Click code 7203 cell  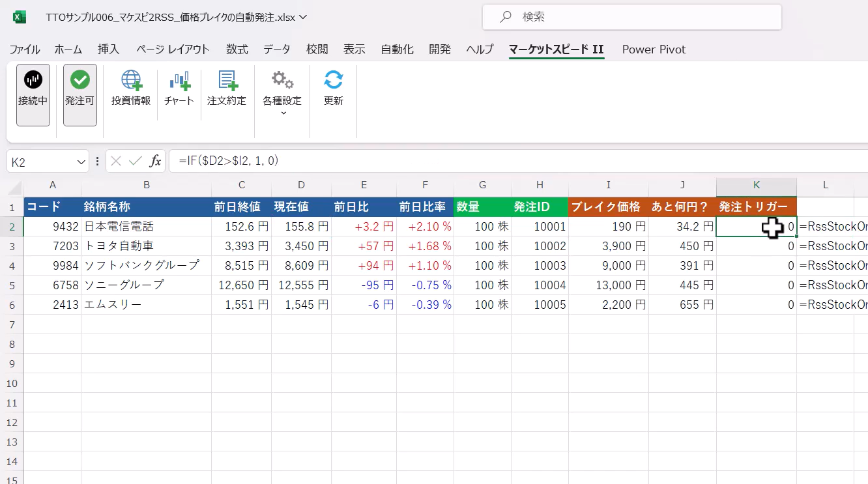(x=53, y=246)
